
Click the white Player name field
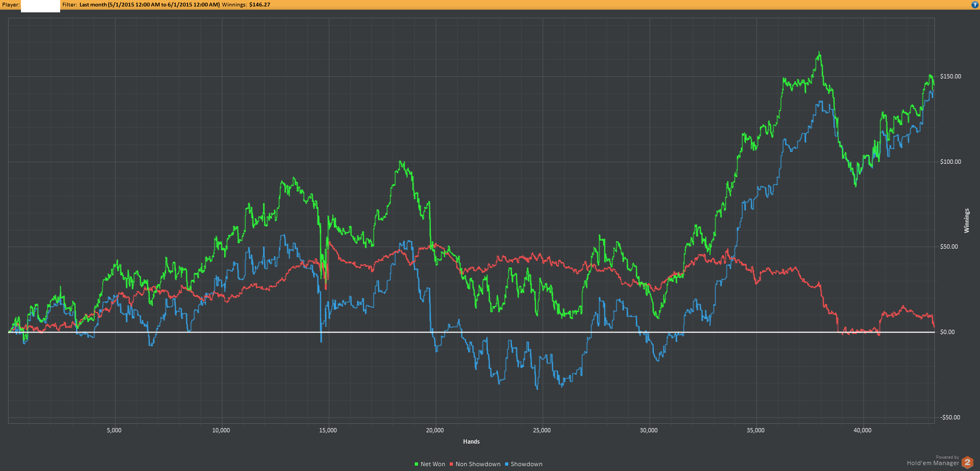tap(40, 5)
